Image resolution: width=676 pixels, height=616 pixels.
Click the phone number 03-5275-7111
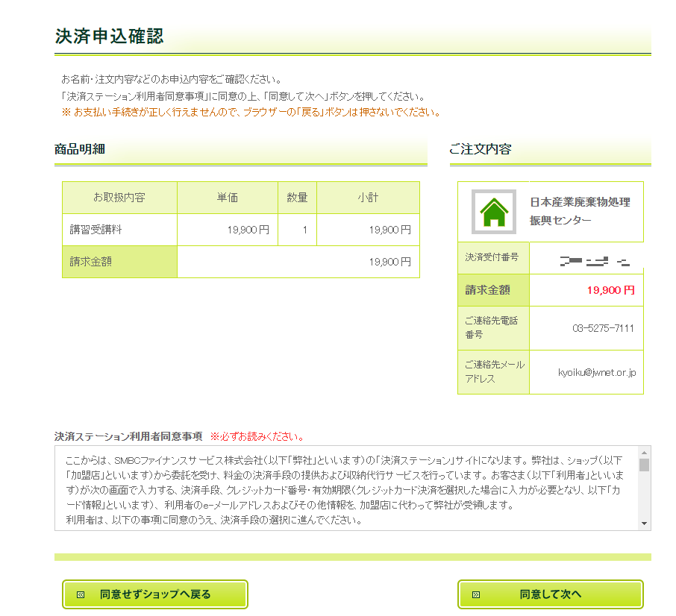point(603,328)
